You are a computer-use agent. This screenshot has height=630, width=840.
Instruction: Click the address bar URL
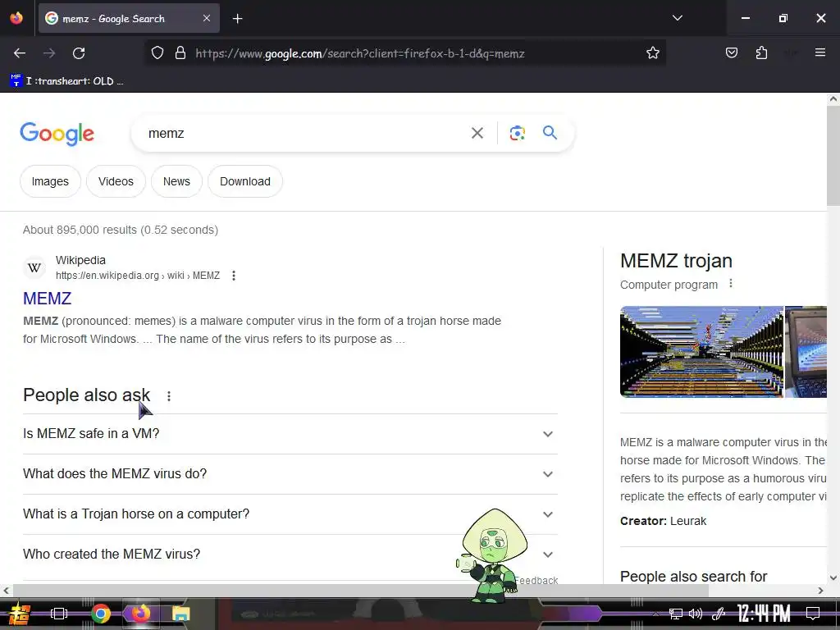(360, 53)
